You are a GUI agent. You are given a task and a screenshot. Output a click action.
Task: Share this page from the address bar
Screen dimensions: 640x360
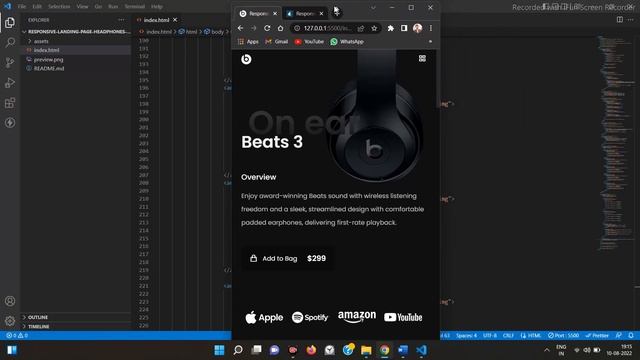(x=361, y=28)
